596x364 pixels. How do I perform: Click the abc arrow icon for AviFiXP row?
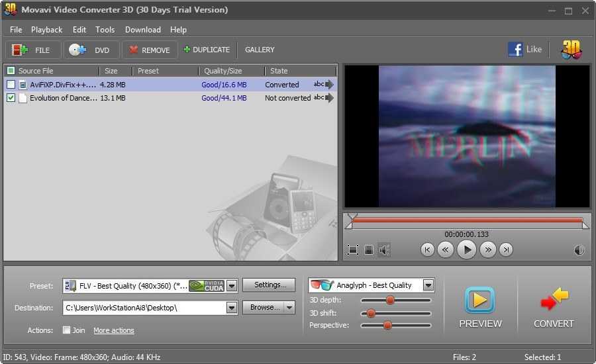[x=324, y=84]
